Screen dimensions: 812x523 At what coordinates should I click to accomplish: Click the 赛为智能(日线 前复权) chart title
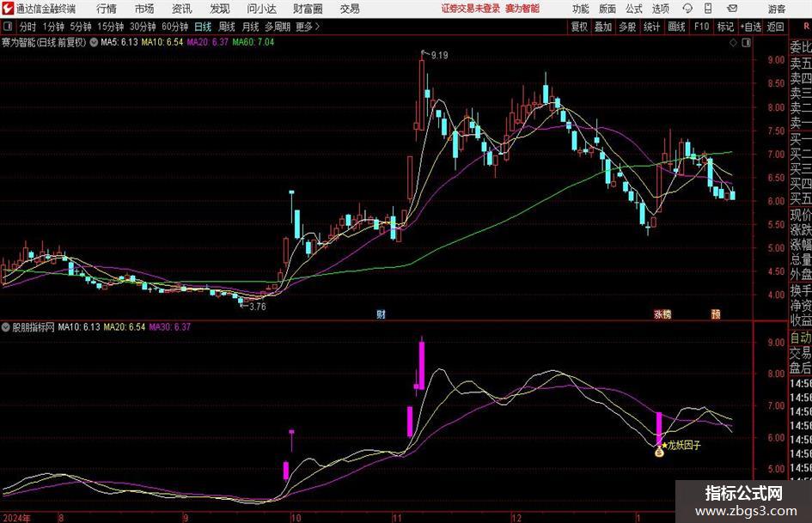coord(44,42)
